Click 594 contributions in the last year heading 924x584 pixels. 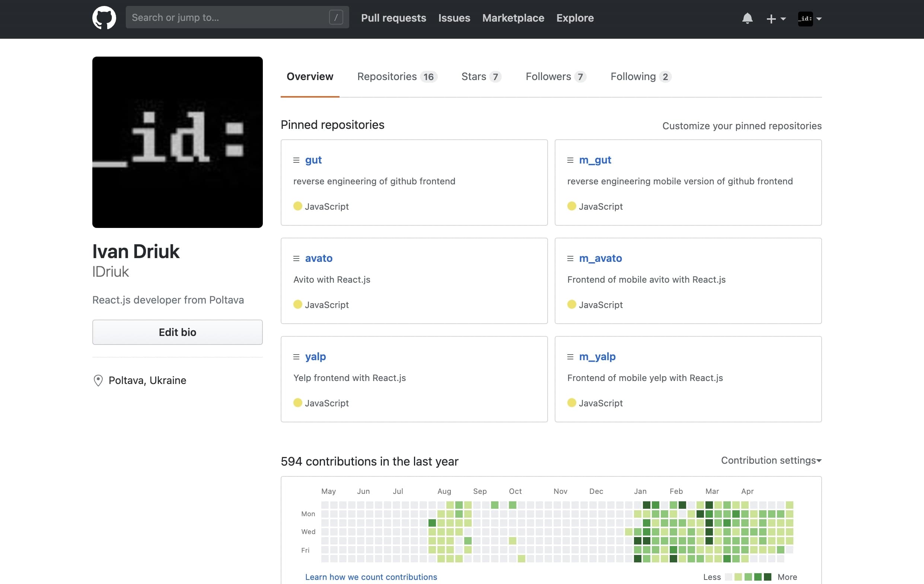(x=370, y=461)
